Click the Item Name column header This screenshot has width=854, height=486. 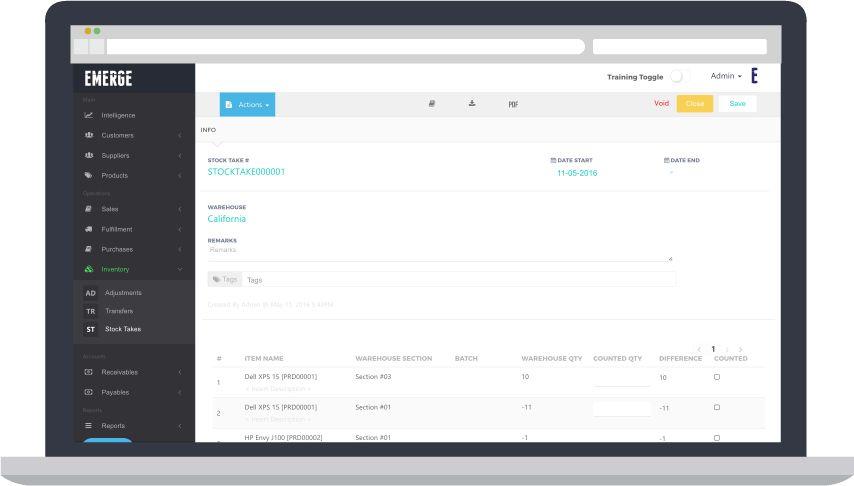coord(264,359)
